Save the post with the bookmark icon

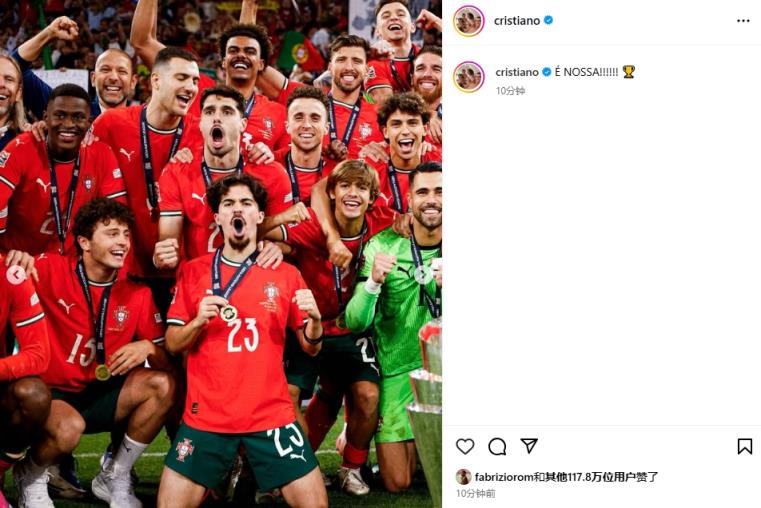[x=744, y=446]
